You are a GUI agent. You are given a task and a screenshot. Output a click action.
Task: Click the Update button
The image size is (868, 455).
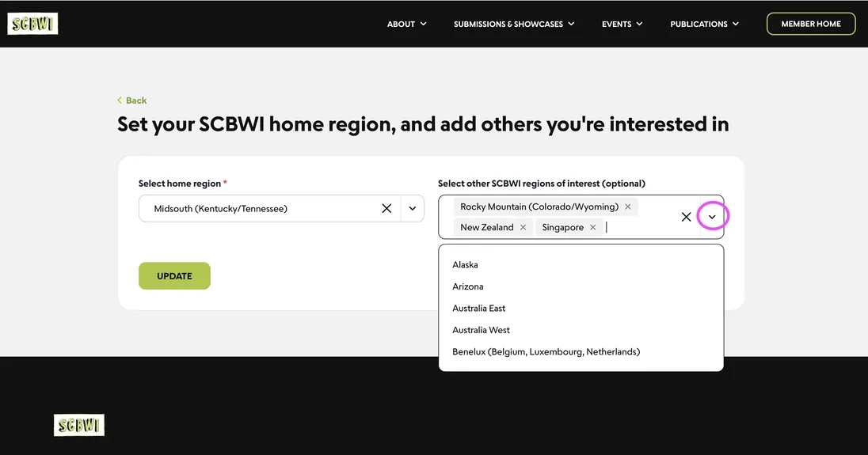tap(174, 276)
